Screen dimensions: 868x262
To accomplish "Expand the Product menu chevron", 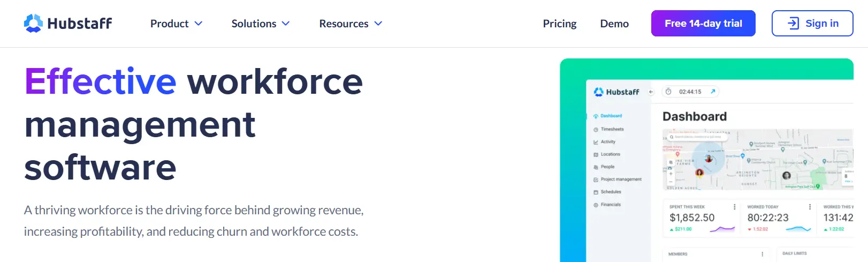I will click(x=199, y=24).
